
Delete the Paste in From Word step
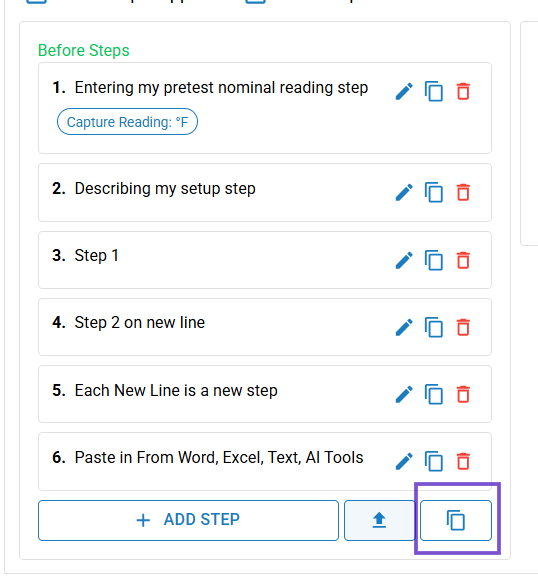(x=463, y=461)
